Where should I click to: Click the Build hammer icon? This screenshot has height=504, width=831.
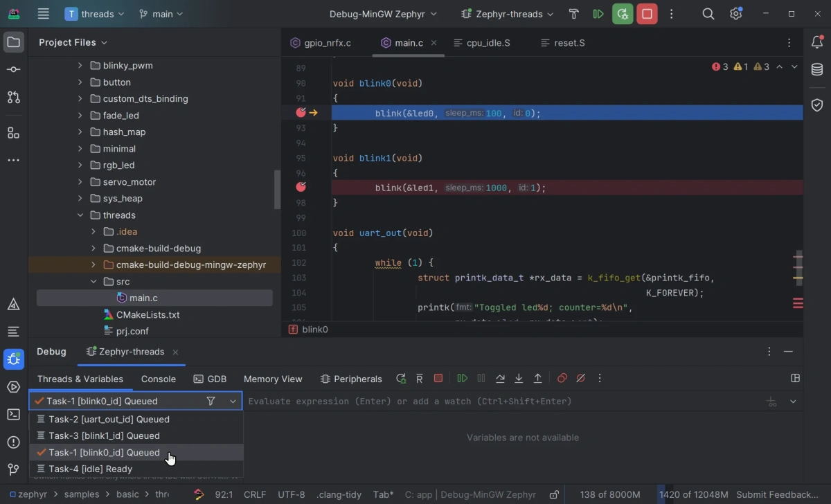click(x=573, y=14)
